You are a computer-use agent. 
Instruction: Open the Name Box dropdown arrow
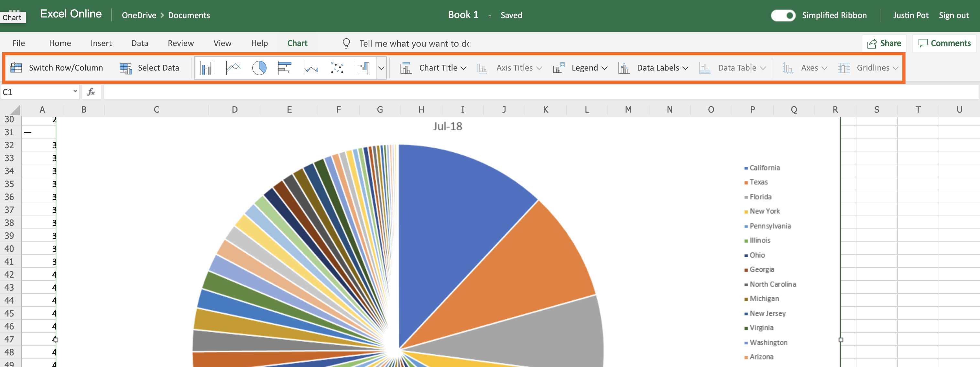pyautogui.click(x=75, y=91)
